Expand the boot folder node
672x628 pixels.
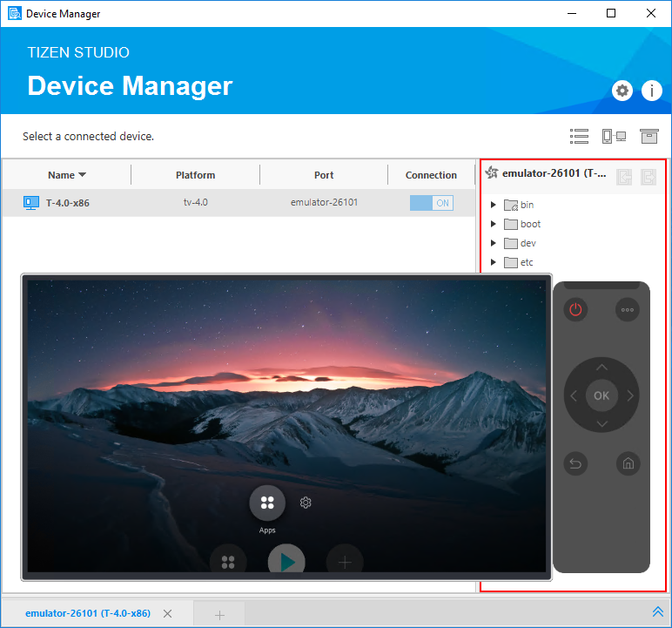pyautogui.click(x=494, y=224)
